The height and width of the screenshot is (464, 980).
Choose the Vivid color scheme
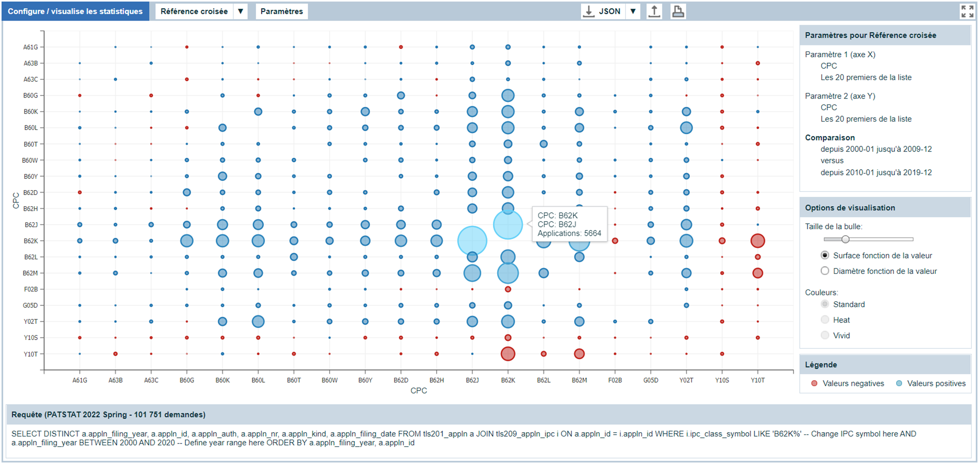click(x=825, y=336)
